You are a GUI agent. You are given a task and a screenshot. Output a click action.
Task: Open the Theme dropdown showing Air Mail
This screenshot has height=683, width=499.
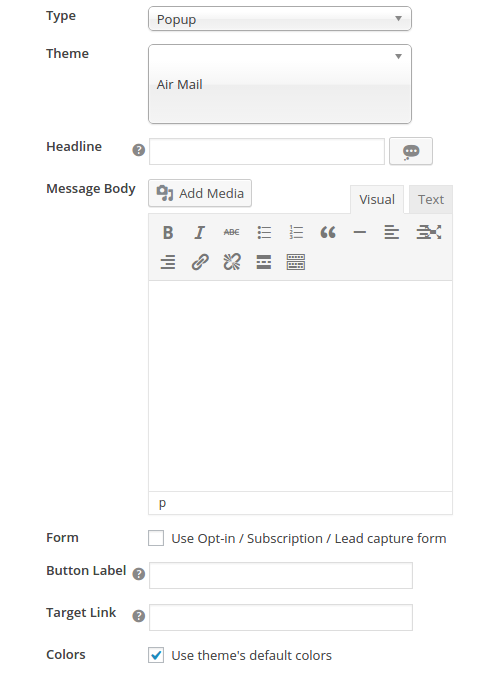(x=280, y=84)
